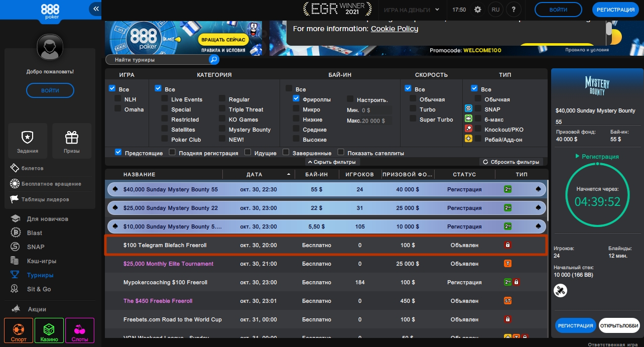This screenshot has width=644, height=347.
Task: Click the 6-макс dice type icon
Action: tap(468, 119)
